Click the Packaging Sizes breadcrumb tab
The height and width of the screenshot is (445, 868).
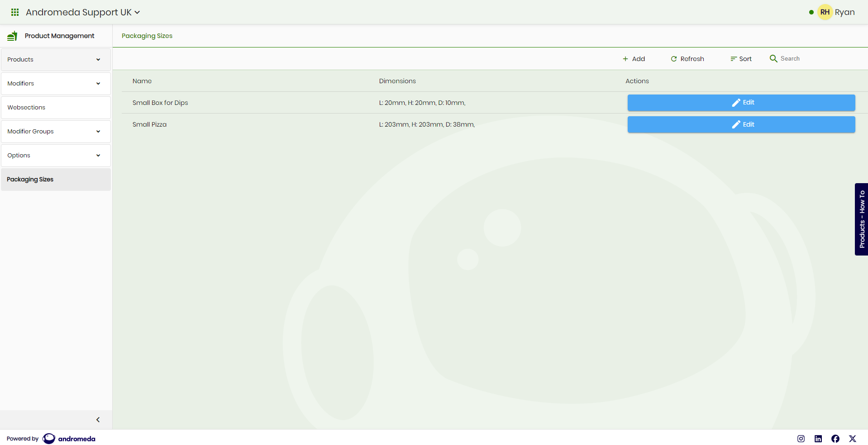(x=147, y=36)
